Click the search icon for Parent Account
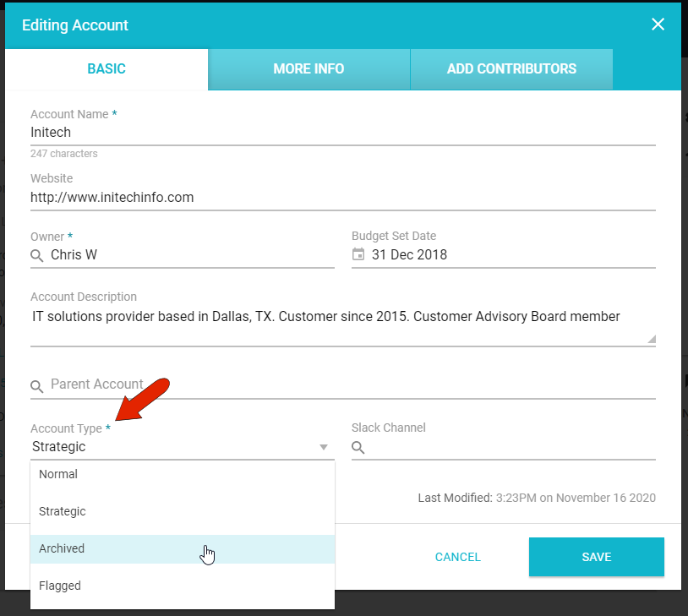This screenshot has height=616, width=688. 36,386
